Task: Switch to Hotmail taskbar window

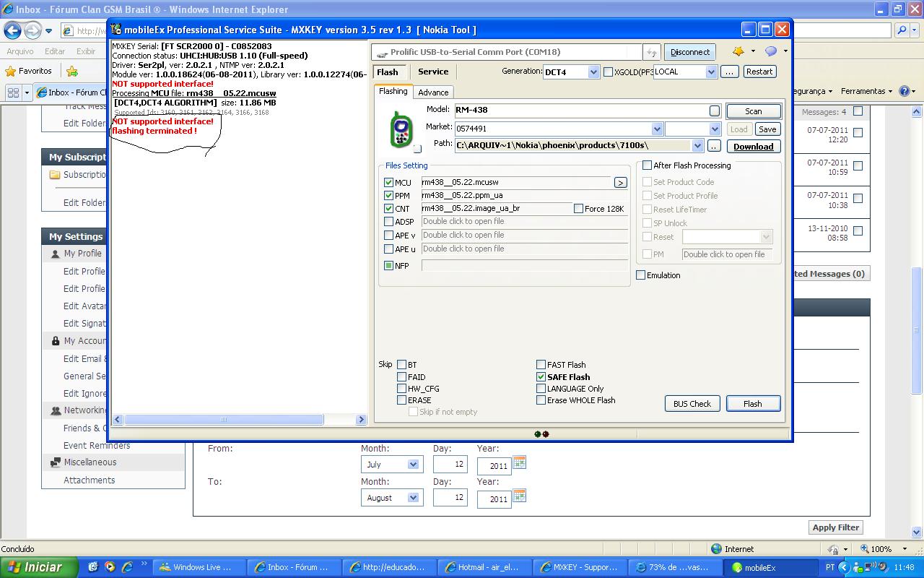Action: pyautogui.click(x=483, y=567)
